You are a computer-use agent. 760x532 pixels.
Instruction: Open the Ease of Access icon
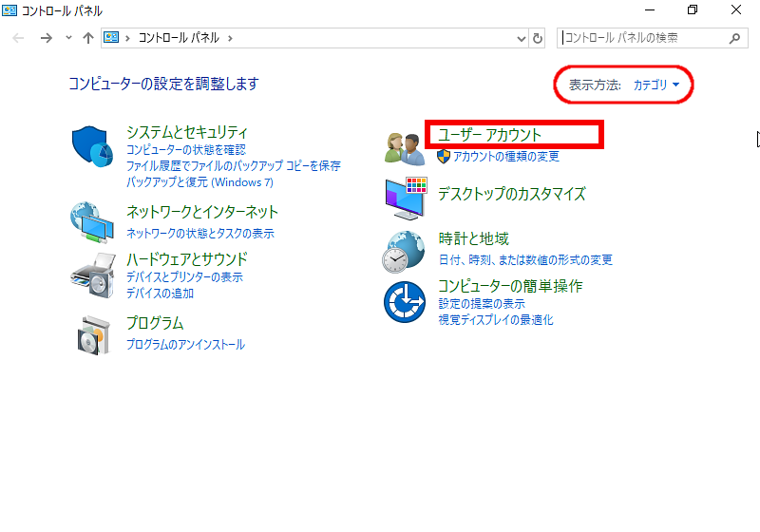pos(405,302)
